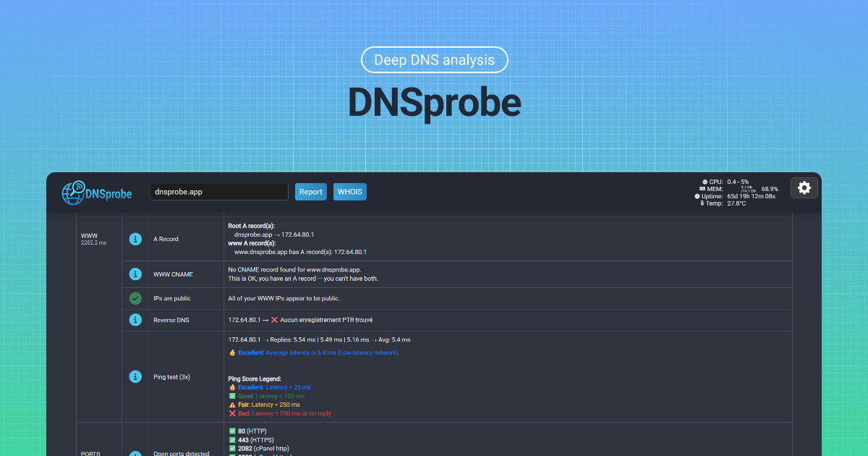Click the Ping test info icon
This screenshot has width=868, height=456.
pos(135,376)
